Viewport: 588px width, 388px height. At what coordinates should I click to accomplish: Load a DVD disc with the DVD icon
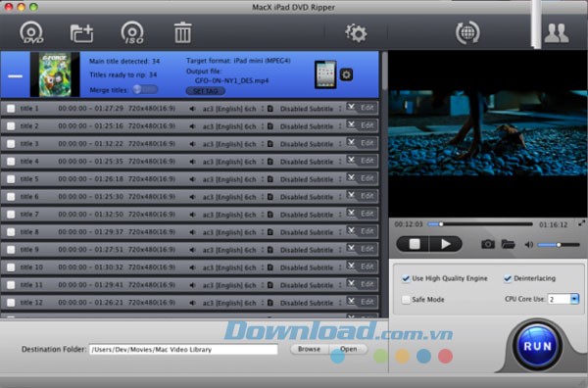pos(31,33)
